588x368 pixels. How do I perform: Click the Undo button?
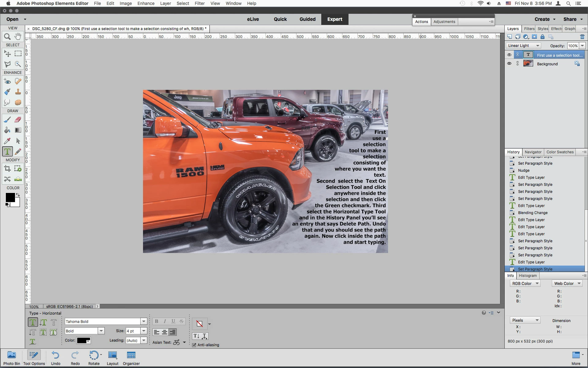coord(55,358)
